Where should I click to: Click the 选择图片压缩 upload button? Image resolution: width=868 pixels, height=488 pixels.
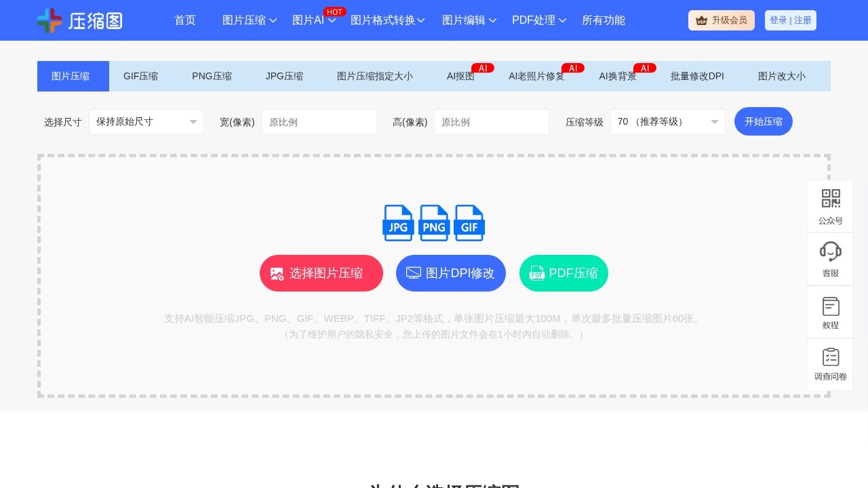click(x=321, y=273)
